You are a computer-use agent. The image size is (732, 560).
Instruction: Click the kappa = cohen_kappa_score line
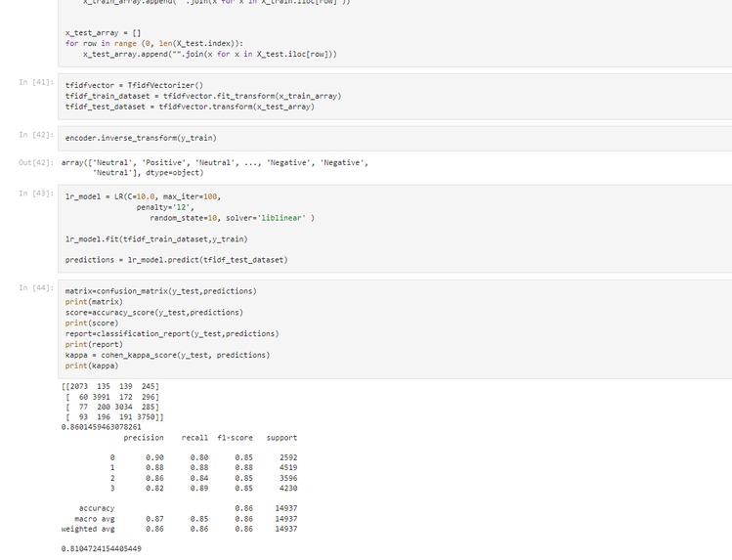coord(167,355)
